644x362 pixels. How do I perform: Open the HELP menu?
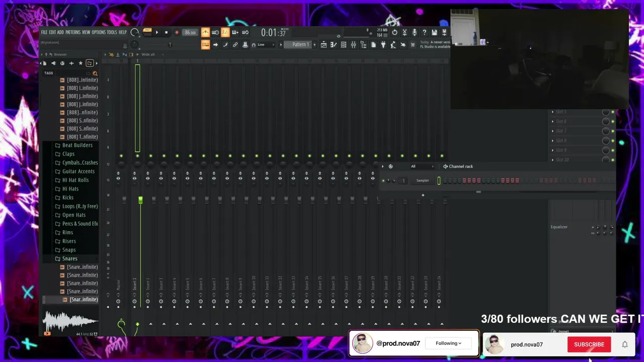[x=123, y=32]
